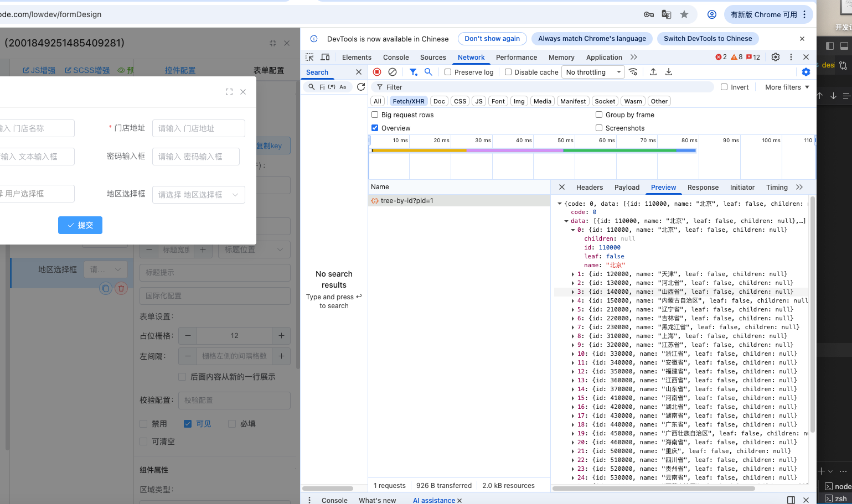
Task: Stop recording network log
Action: [x=377, y=72]
